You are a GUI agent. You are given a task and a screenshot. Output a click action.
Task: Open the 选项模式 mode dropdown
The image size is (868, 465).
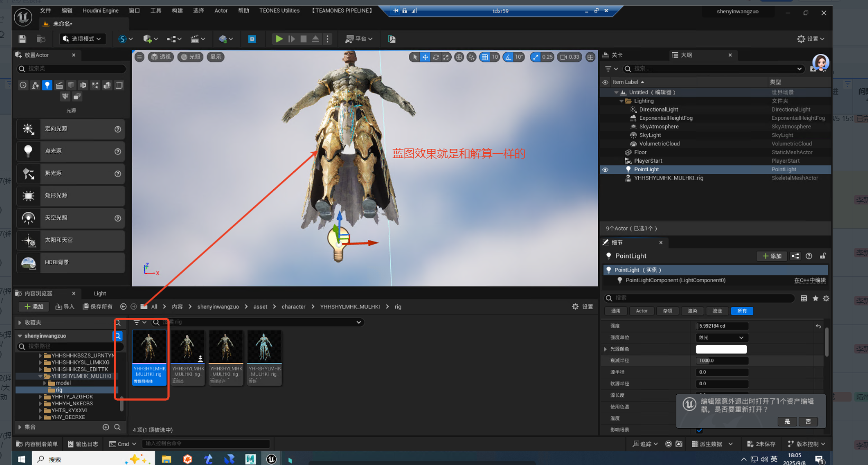point(83,39)
